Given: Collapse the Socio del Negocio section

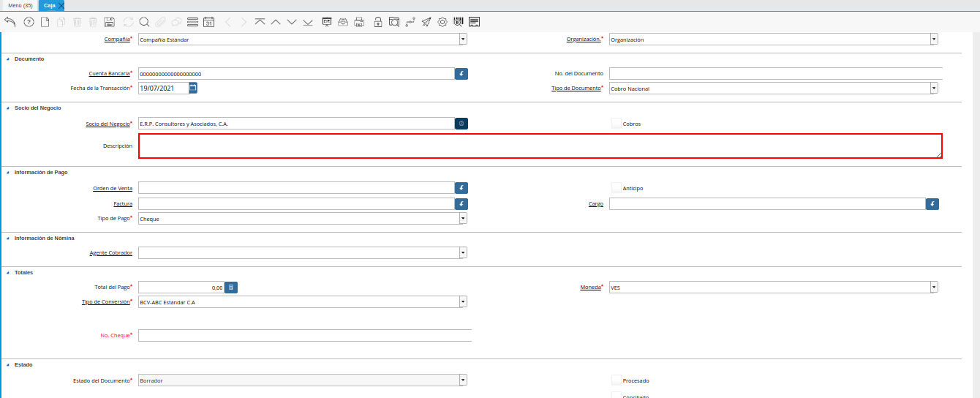Looking at the screenshot, I should (7, 108).
